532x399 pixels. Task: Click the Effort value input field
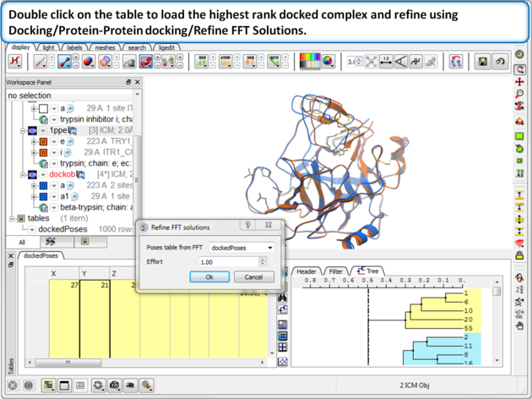(226, 262)
